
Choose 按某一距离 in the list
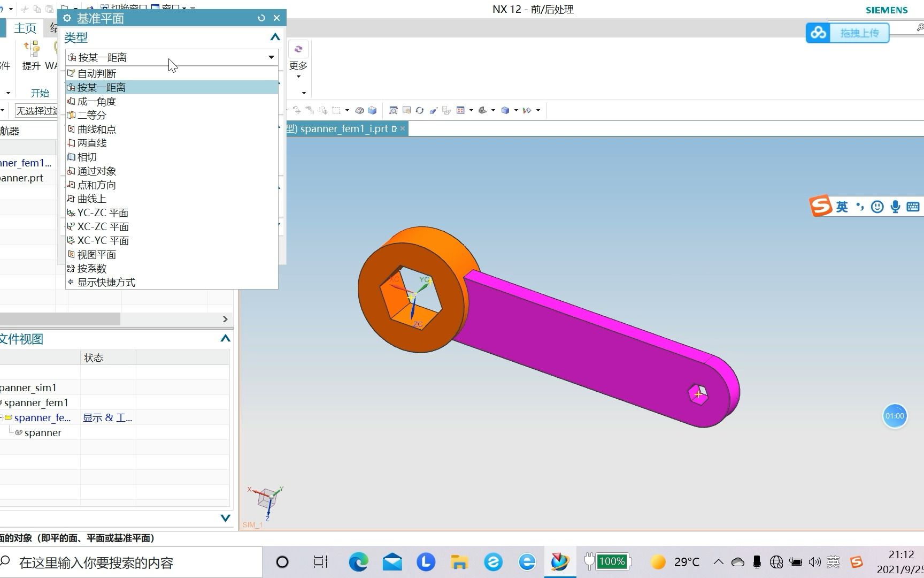coord(172,87)
